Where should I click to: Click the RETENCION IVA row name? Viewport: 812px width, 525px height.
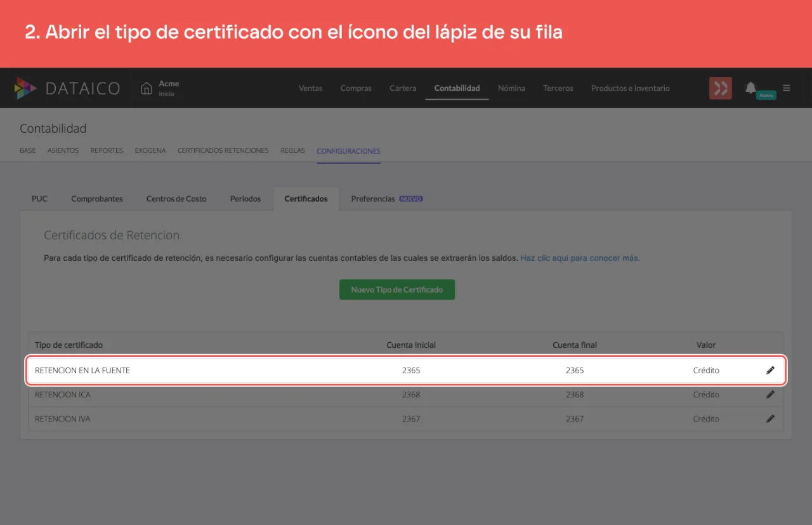point(62,419)
